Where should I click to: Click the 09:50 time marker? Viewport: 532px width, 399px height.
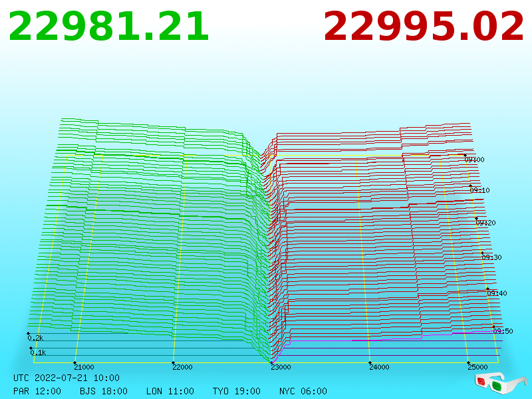[x=503, y=331]
